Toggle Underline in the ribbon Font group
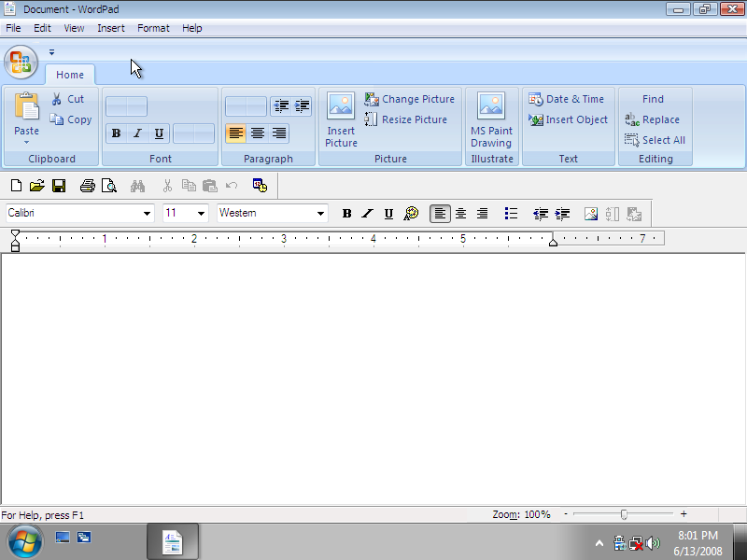 (x=159, y=133)
